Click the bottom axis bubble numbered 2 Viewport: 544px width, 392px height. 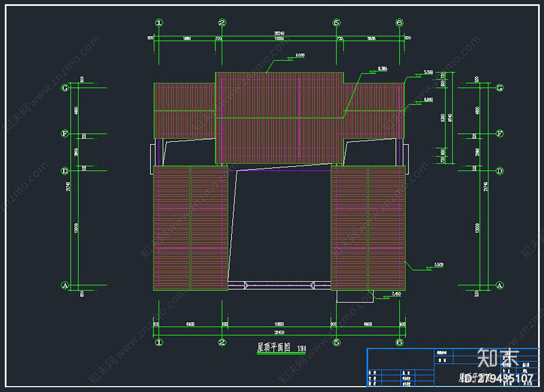[222, 342]
